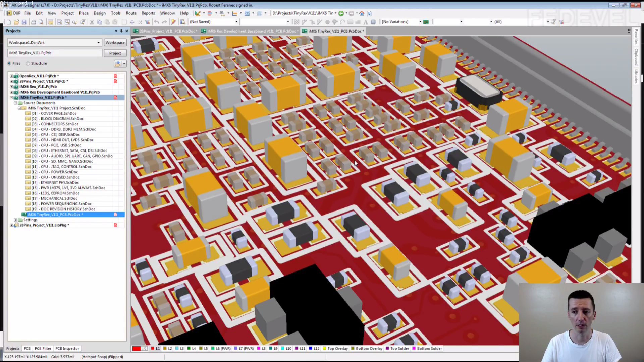
Task: Click the Workspace button
Action: (115, 43)
